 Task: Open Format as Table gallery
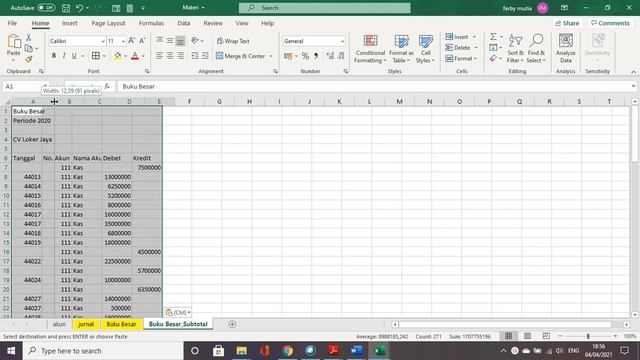[x=401, y=49]
